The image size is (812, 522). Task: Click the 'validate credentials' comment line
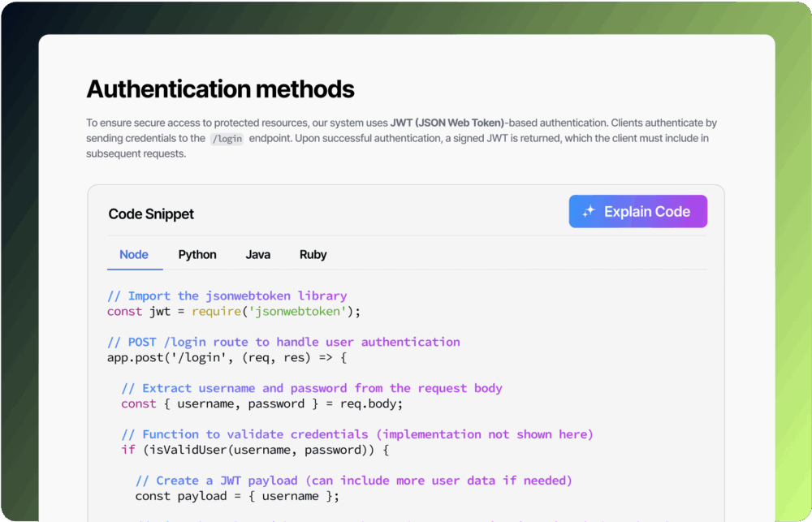click(357, 434)
